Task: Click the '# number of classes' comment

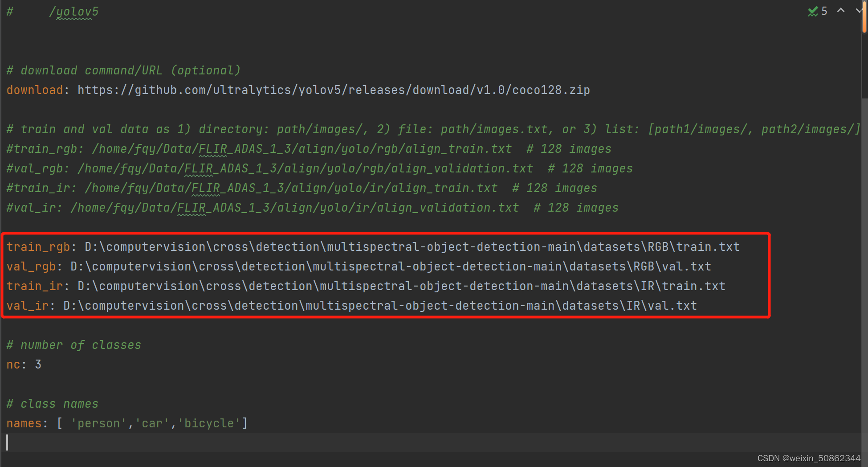Action: (73, 345)
